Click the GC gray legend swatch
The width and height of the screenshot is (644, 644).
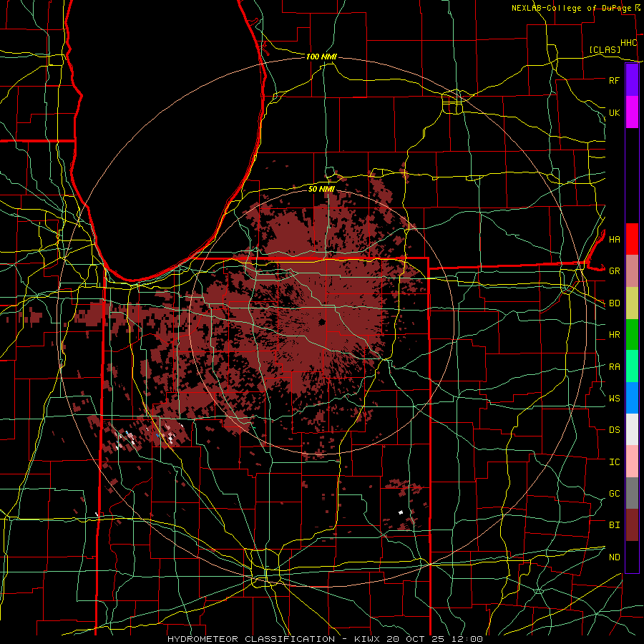632,493
